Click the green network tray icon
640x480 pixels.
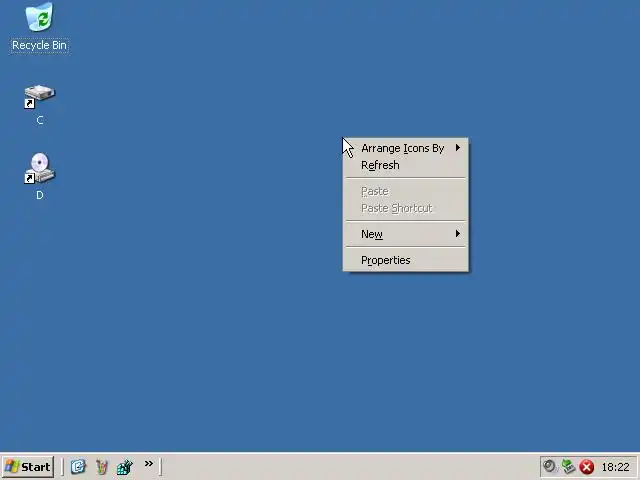point(568,466)
